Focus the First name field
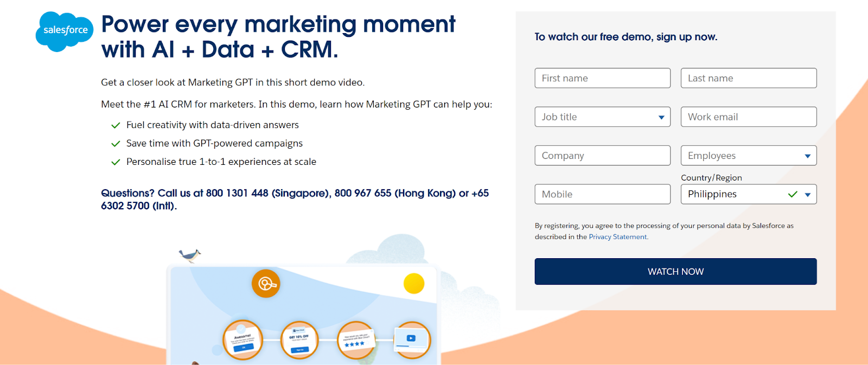Image resolution: width=868 pixels, height=365 pixels. [603, 78]
